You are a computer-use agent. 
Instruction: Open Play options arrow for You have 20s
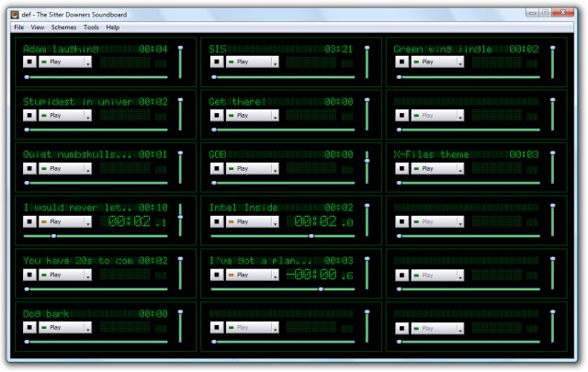88,275
